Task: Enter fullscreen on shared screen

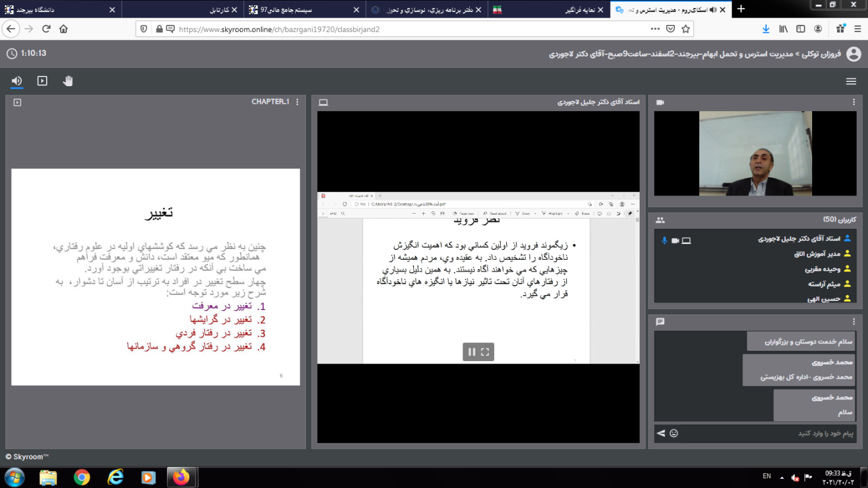Action: 485,351
